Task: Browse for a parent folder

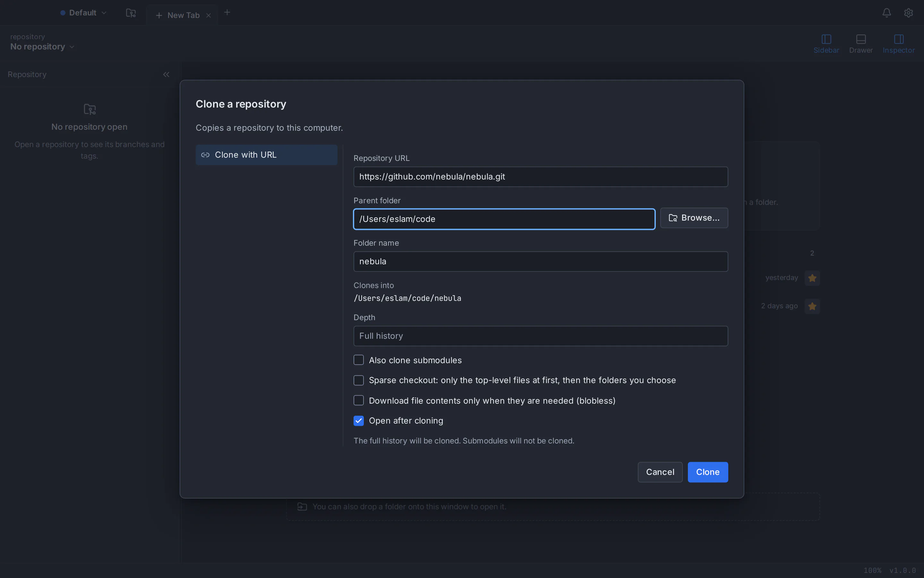Action: pos(694,218)
